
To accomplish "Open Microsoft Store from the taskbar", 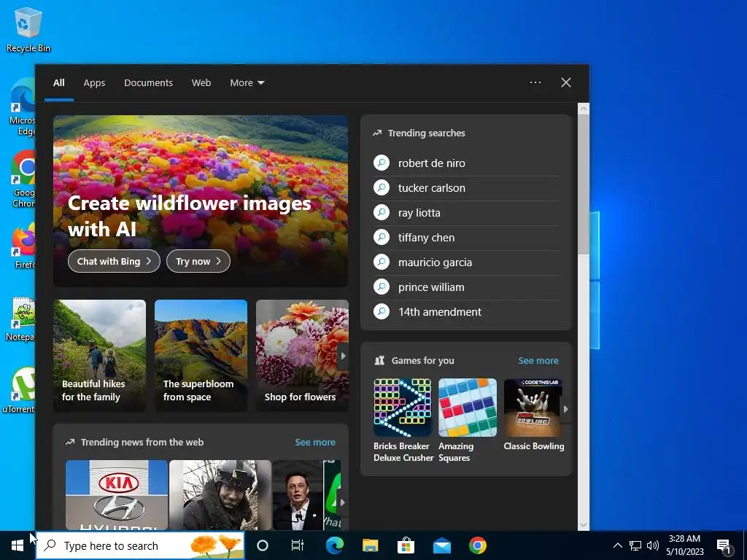I will pos(406,545).
